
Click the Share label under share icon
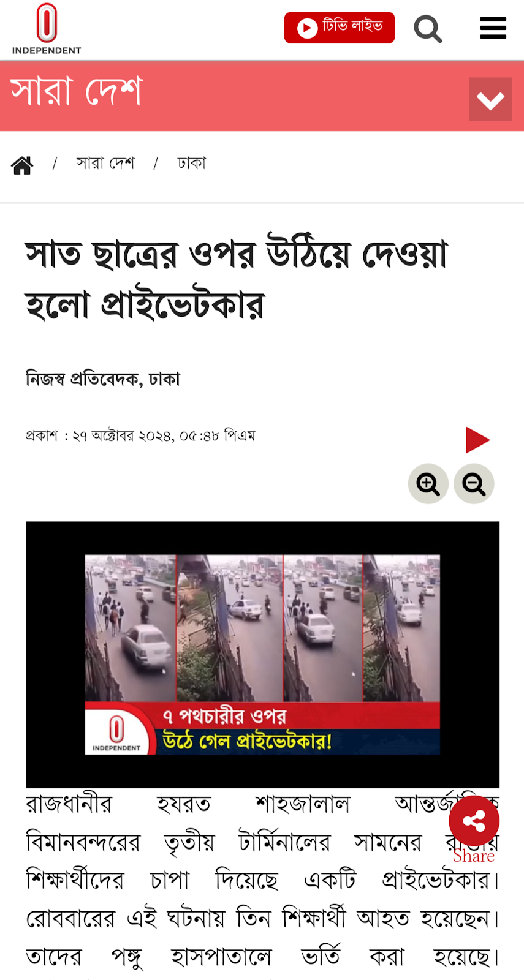click(x=474, y=856)
